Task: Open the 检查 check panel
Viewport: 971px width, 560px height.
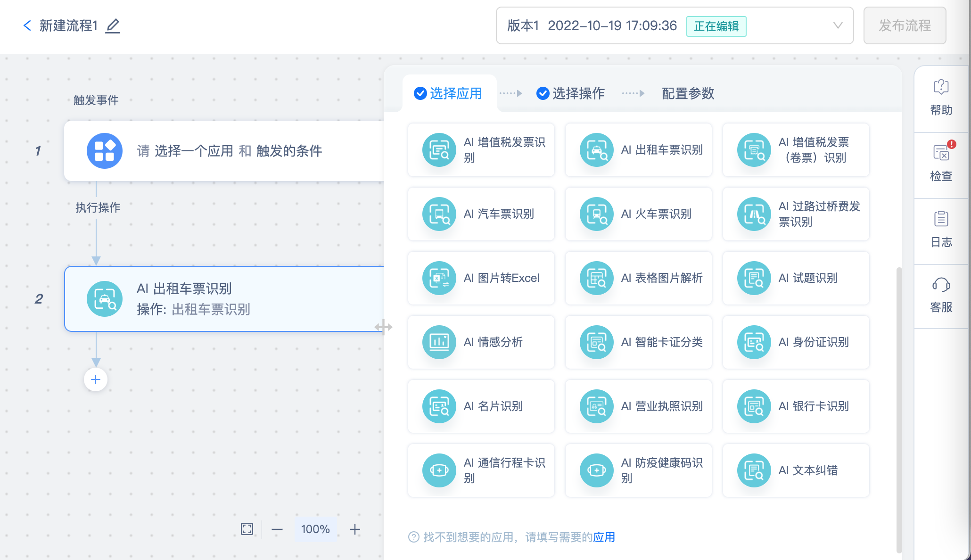Action: click(941, 164)
